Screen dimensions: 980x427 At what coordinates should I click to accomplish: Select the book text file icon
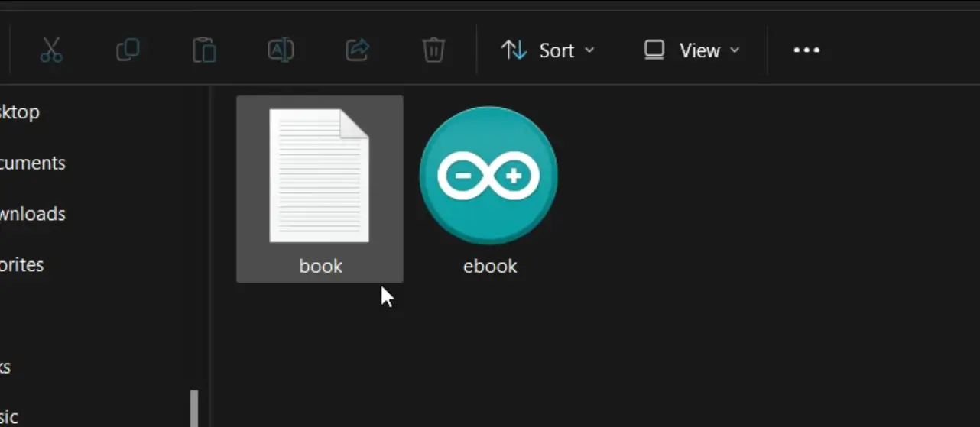point(320,176)
